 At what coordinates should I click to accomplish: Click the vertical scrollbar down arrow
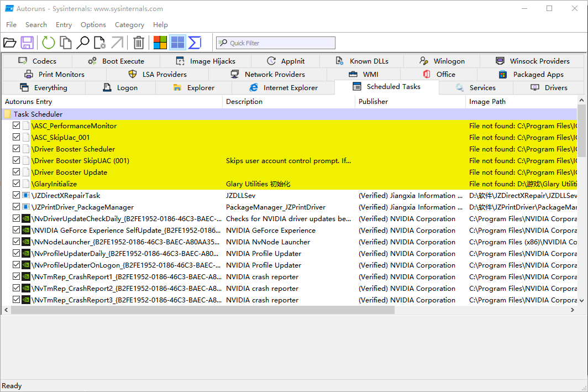(x=581, y=300)
